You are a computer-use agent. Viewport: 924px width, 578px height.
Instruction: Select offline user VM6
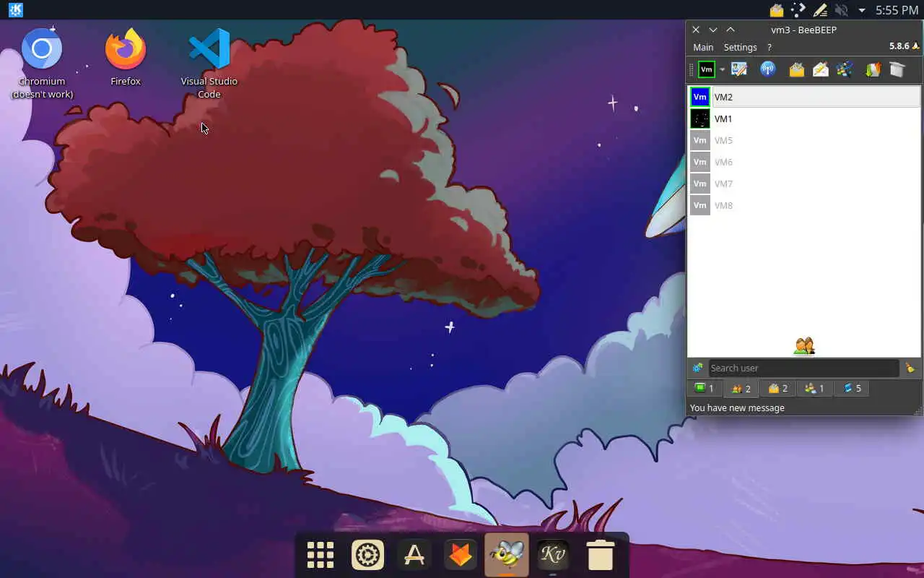coord(805,162)
